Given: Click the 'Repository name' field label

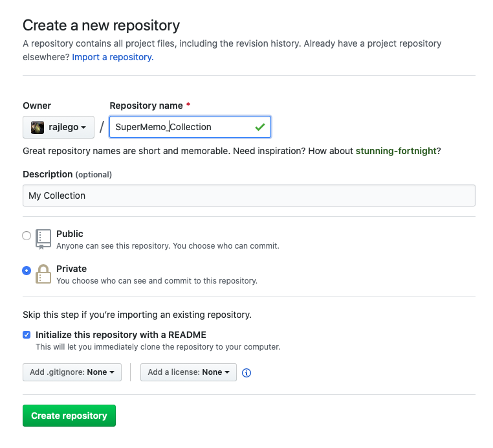Looking at the screenshot, I should click(146, 106).
